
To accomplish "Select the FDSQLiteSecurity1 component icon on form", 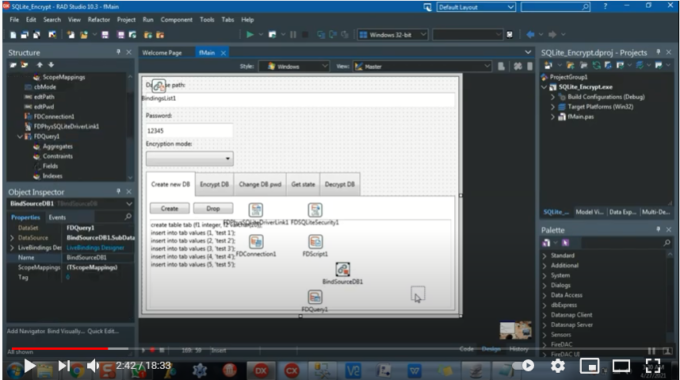I will [x=315, y=210].
